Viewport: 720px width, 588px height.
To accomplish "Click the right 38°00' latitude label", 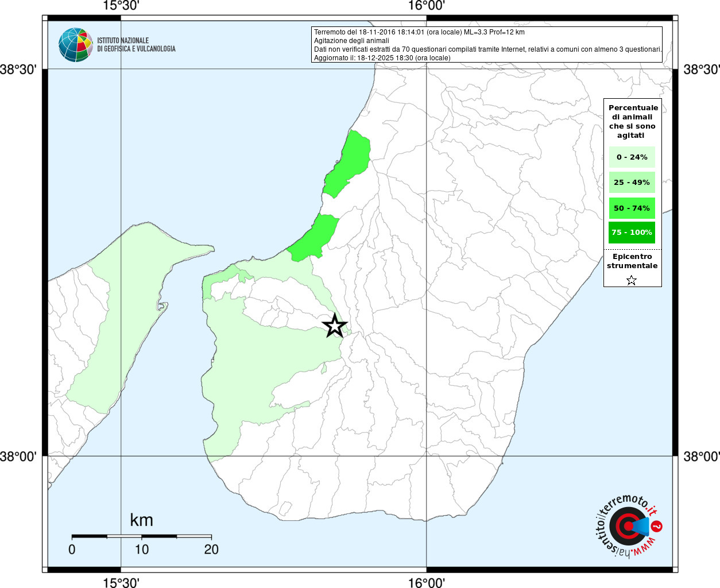I will [701, 457].
